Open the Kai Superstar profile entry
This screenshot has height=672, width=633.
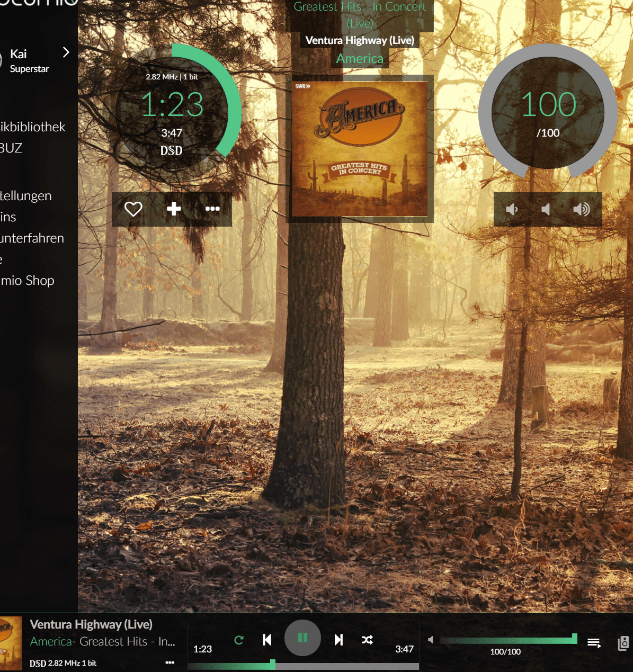tap(35, 60)
